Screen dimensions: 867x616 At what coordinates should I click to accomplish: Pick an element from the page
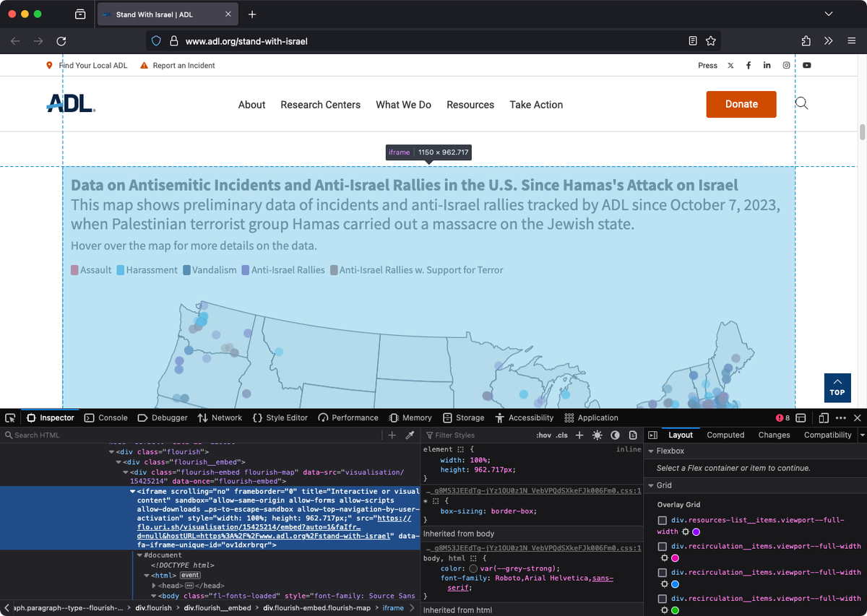(x=10, y=417)
